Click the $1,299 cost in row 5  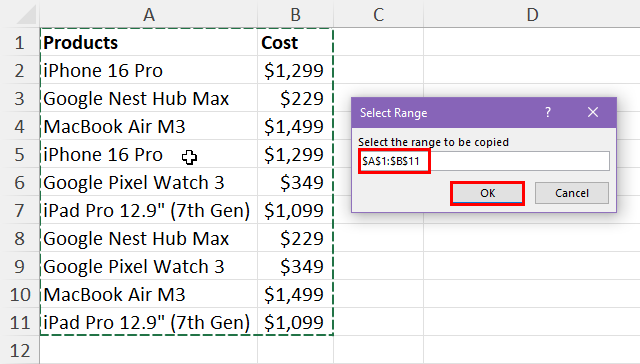pos(296,154)
